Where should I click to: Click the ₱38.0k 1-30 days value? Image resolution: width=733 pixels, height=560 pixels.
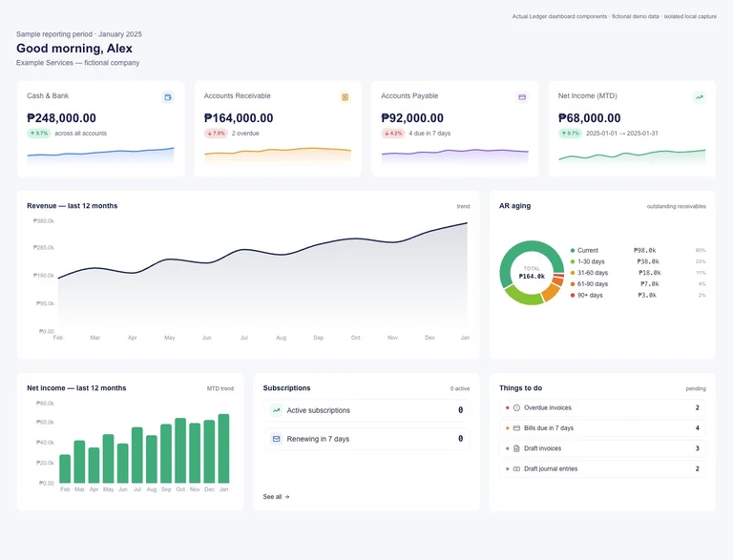[x=648, y=261]
